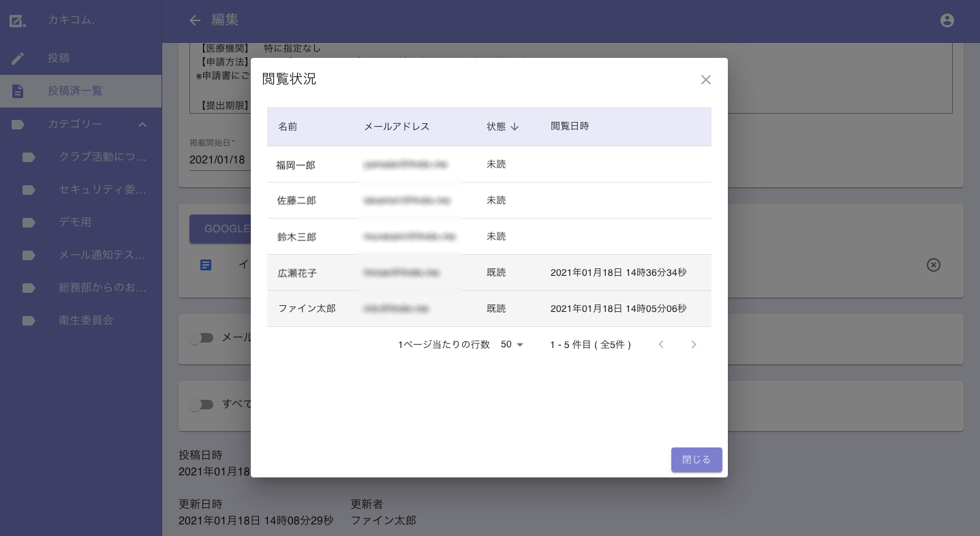This screenshot has height=536, width=980.
Task: Click the カテゴリー label icon
Action: tap(18, 124)
